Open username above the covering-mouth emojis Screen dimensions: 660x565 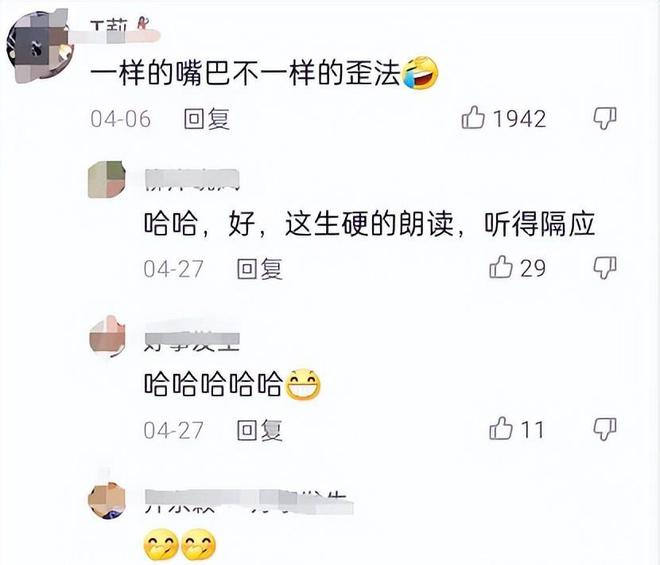pos(249,502)
